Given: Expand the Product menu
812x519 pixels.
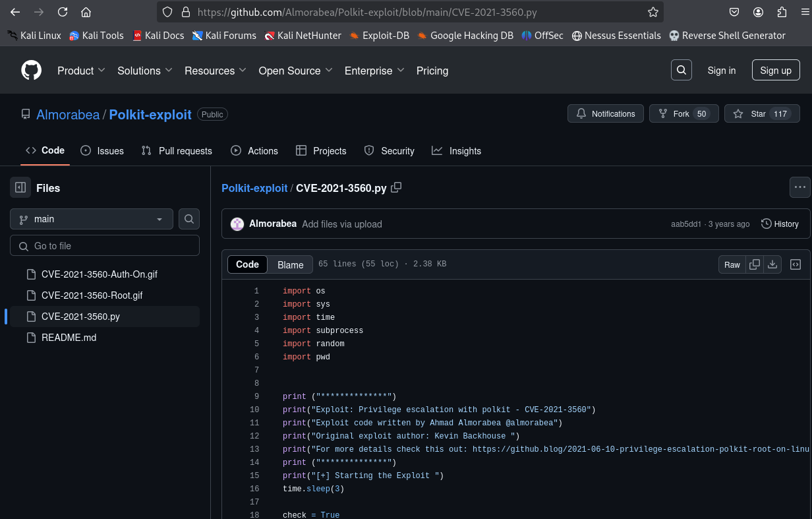Looking at the screenshot, I should click(81, 71).
